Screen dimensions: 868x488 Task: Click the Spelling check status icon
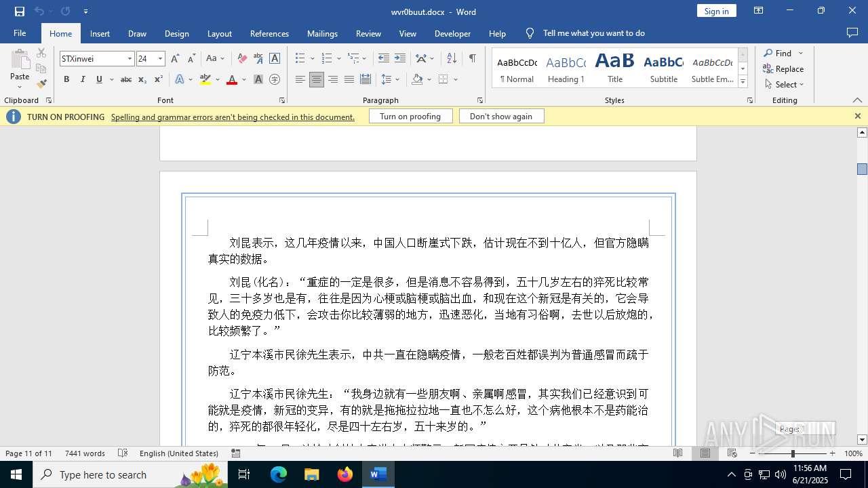point(123,453)
